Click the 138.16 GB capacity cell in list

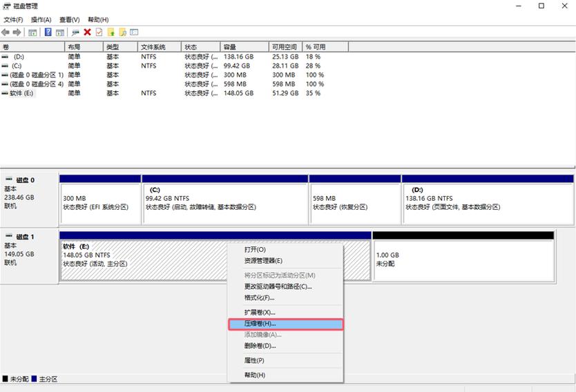[x=239, y=57]
